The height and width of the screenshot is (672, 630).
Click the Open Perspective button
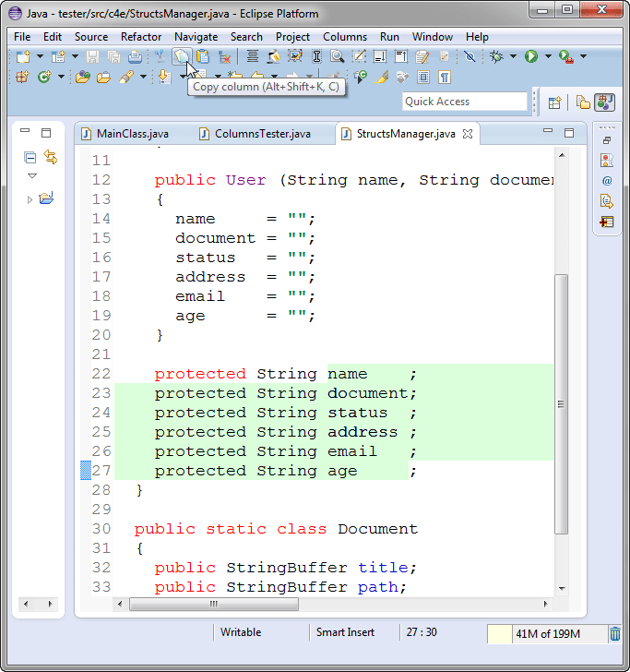554,102
